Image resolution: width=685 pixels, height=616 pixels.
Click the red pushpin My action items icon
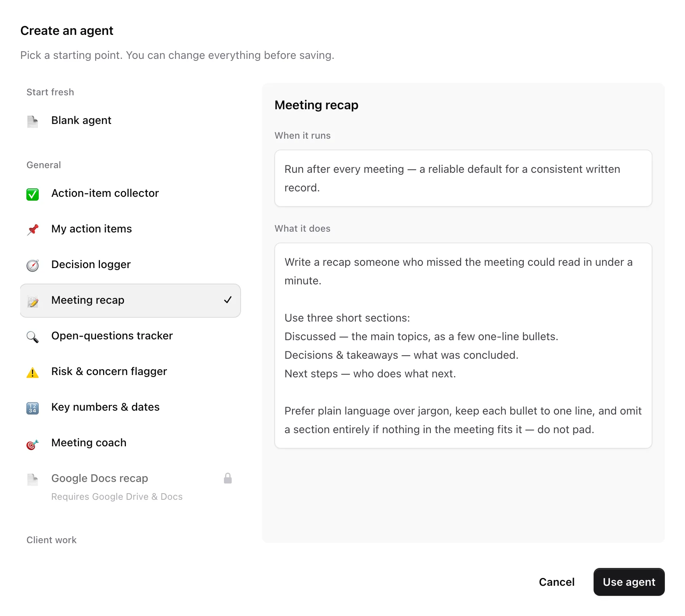click(x=33, y=230)
